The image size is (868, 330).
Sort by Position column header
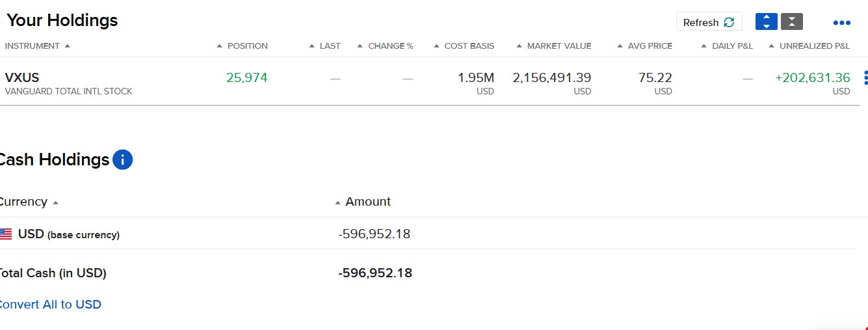(x=246, y=46)
